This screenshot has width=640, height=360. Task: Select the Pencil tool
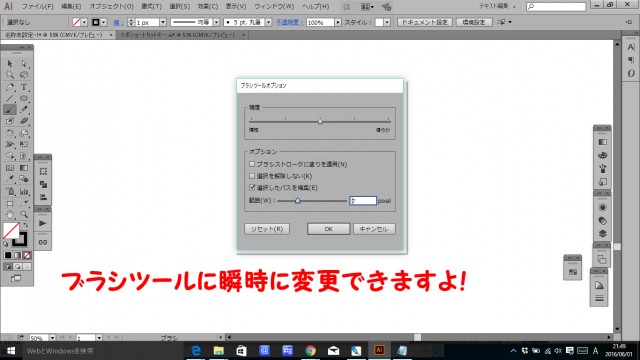24,109
